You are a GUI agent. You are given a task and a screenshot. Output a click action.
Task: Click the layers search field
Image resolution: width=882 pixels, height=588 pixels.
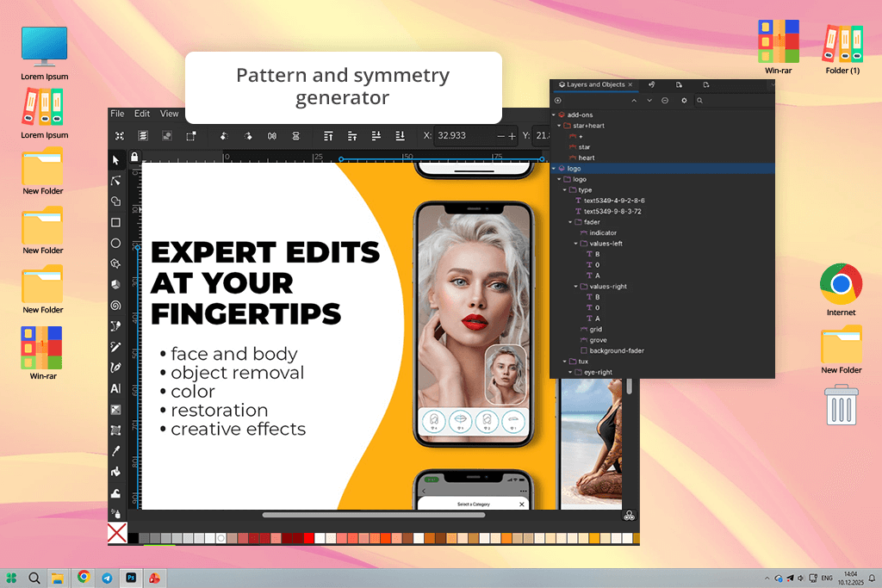(734, 101)
